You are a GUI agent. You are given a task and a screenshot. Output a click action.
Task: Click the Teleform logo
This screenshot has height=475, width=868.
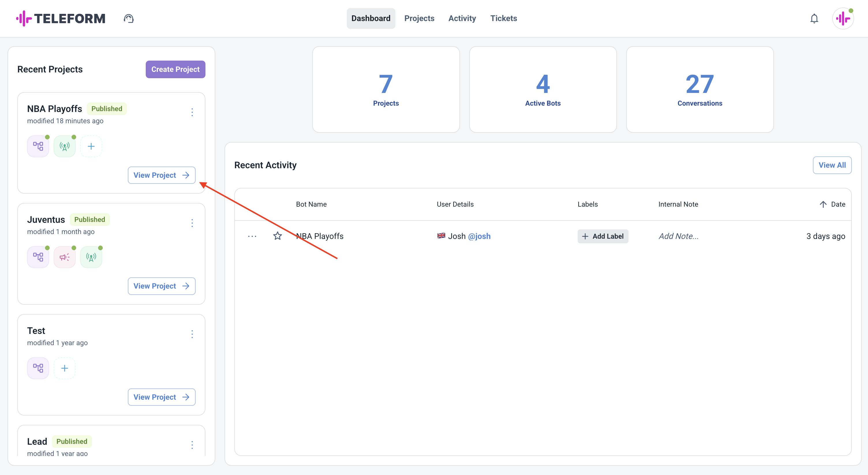(x=61, y=18)
